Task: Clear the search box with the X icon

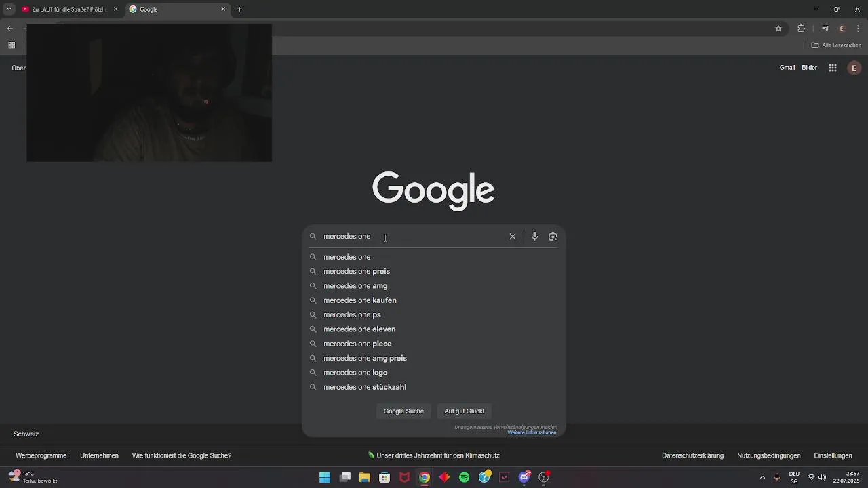Action: tap(513, 237)
